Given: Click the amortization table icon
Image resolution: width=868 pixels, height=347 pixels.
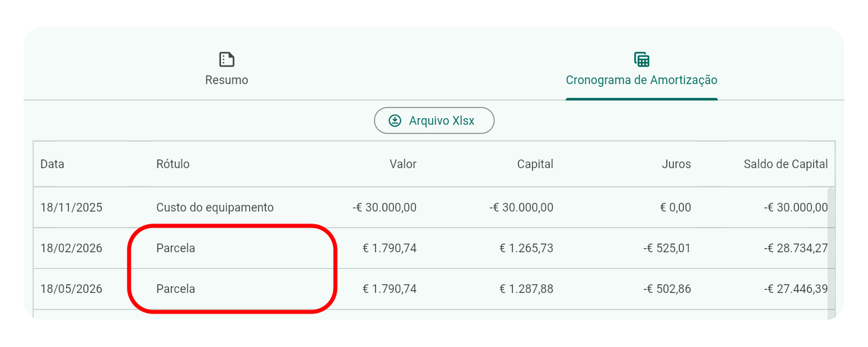Looking at the screenshot, I should (642, 59).
